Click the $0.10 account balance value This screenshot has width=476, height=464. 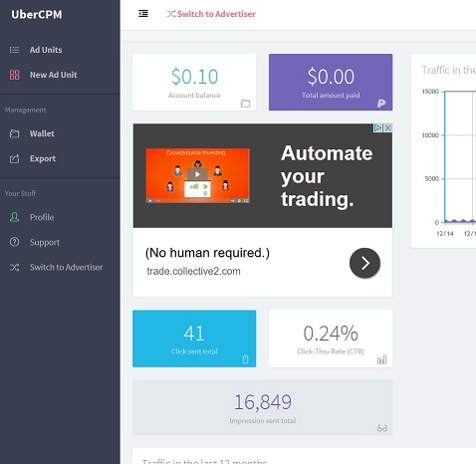(x=194, y=77)
